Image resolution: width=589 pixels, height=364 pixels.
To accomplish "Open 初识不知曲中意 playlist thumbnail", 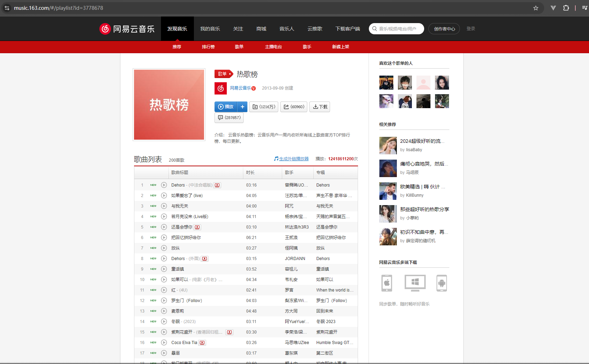I will (388, 237).
